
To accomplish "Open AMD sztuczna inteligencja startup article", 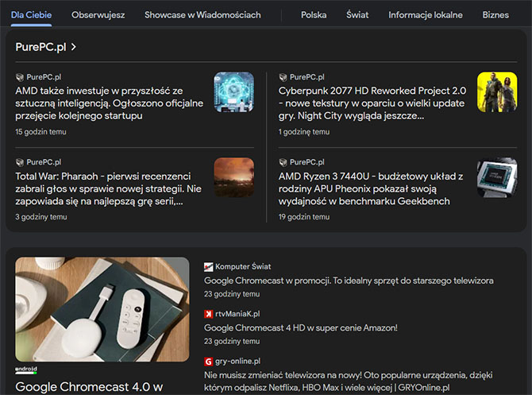I will click(x=110, y=103).
